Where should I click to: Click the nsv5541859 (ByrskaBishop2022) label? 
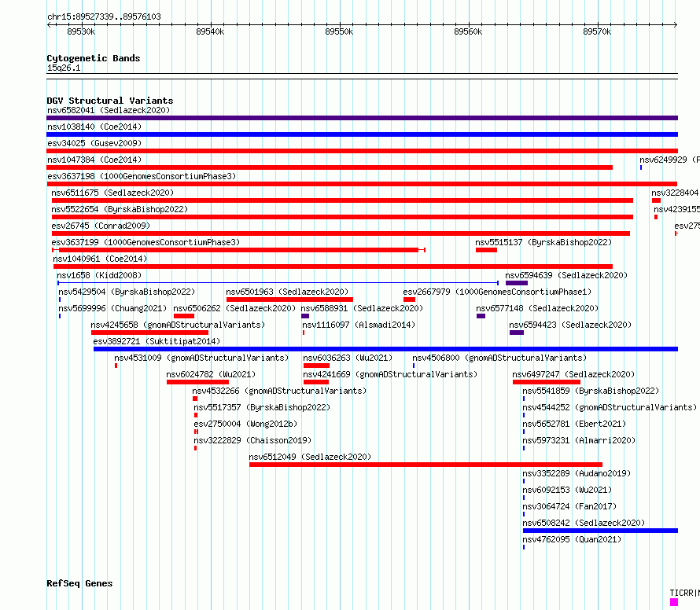click(591, 391)
